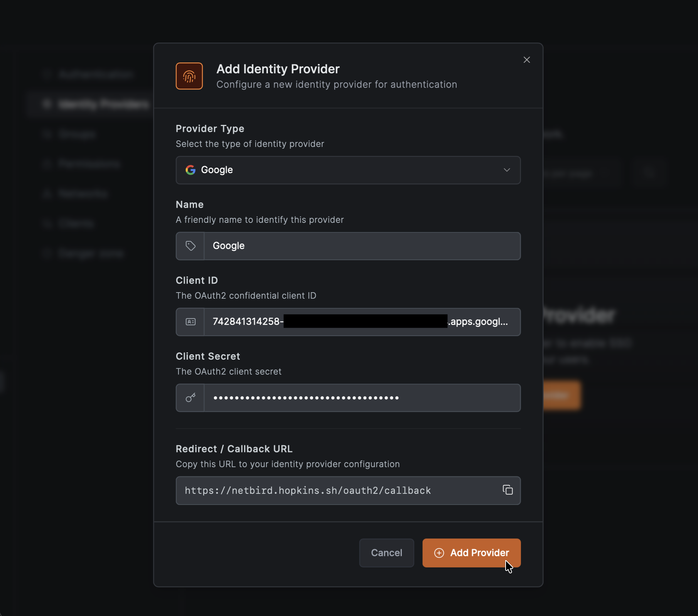Screen dimensions: 698x616
Task: Open the Provider Type dropdown
Action: point(348,170)
